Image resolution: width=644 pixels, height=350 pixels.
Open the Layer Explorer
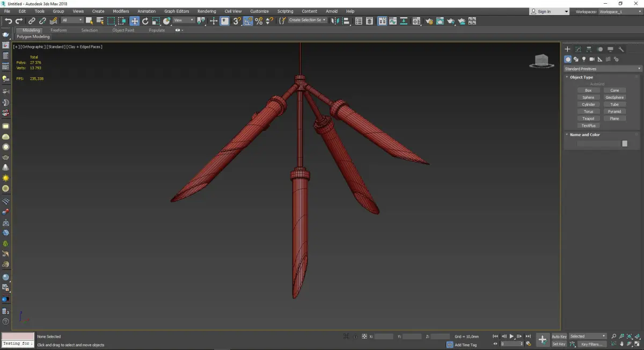369,21
